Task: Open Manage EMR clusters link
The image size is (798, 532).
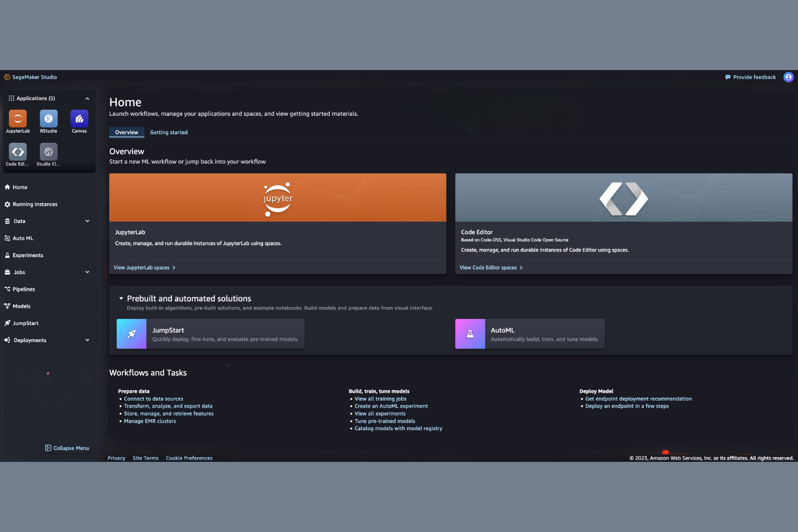Action: point(150,422)
